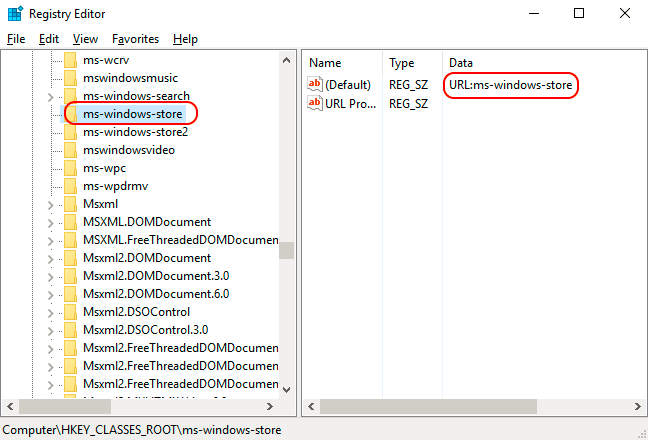Close the Registry Editor window
Image resolution: width=648 pixels, height=440 pixels.
(x=625, y=14)
